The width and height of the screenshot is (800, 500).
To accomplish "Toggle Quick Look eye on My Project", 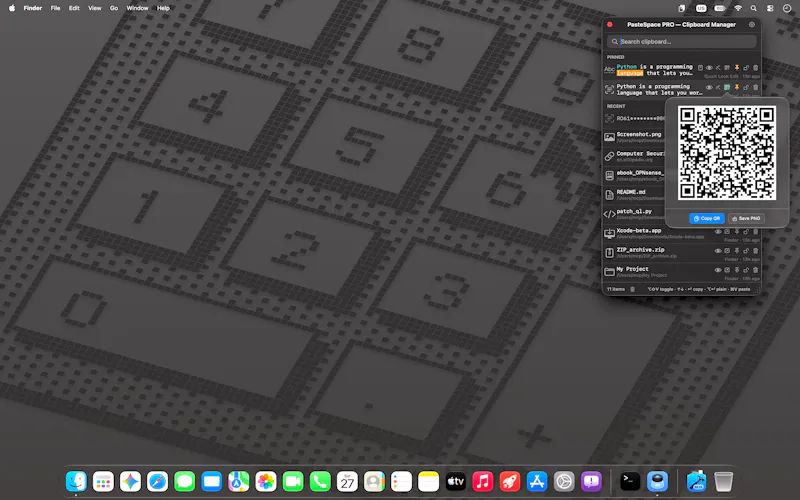I will pyautogui.click(x=718, y=270).
